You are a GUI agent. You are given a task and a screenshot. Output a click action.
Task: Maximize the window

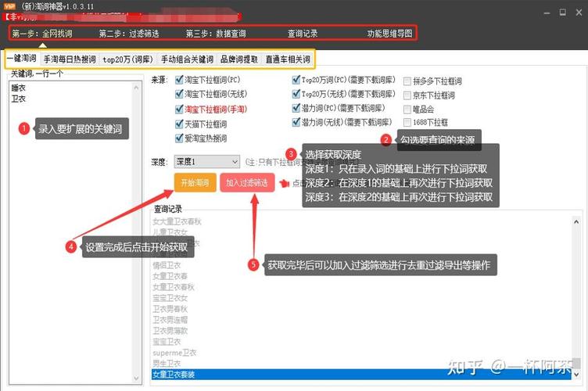point(562,13)
